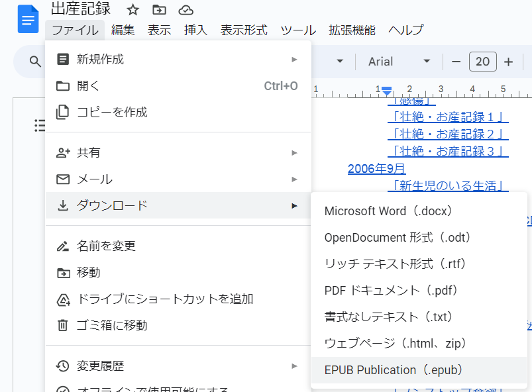Click the search magnifier icon in toolbar
The height and width of the screenshot is (392, 532).
coord(35,62)
